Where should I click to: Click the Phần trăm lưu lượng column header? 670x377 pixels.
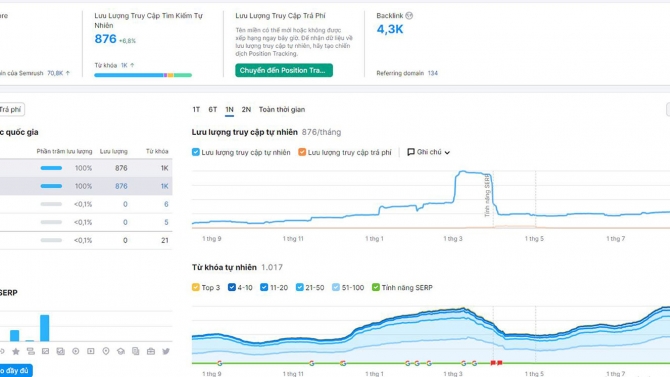click(64, 151)
